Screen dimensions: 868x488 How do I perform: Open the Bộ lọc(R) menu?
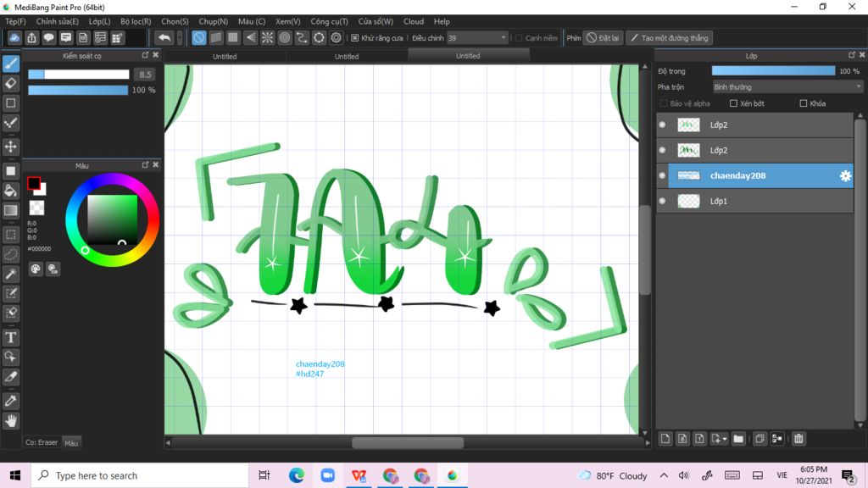coord(136,21)
